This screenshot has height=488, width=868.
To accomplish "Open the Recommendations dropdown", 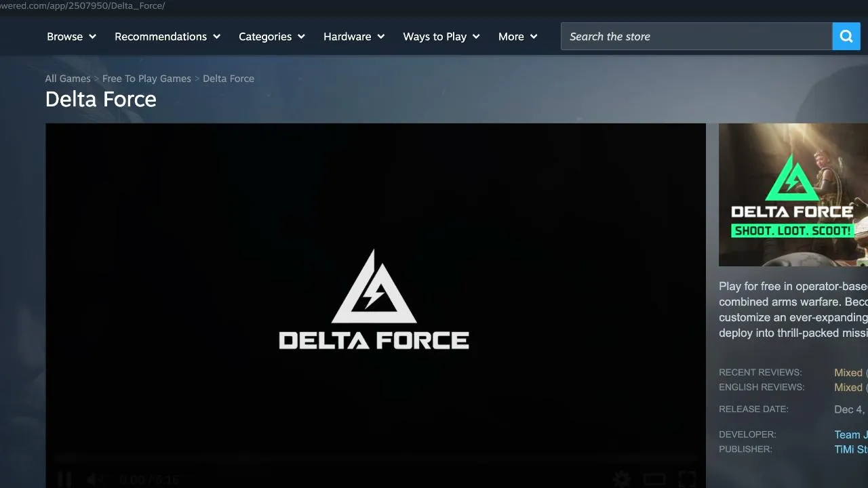I will [x=167, y=37].
